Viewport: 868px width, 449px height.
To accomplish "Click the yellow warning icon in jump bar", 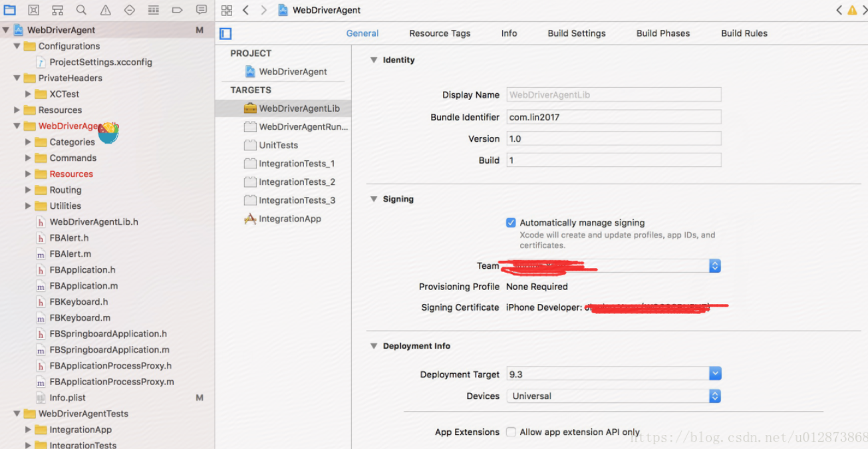I will click(x=852, y=10).
